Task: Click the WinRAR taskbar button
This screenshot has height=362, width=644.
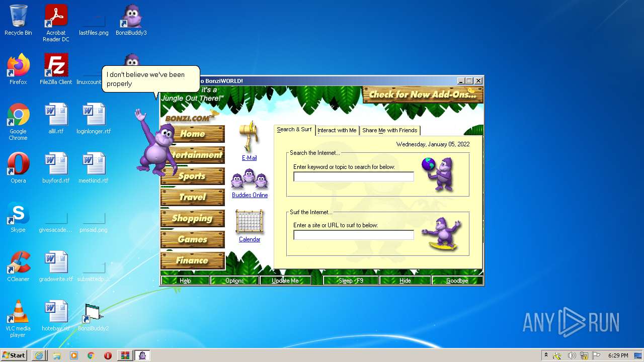Action: [125, 355]
